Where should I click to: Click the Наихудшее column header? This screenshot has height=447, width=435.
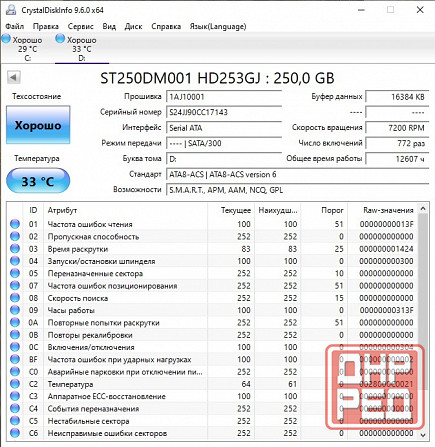(x=277, y=210)
